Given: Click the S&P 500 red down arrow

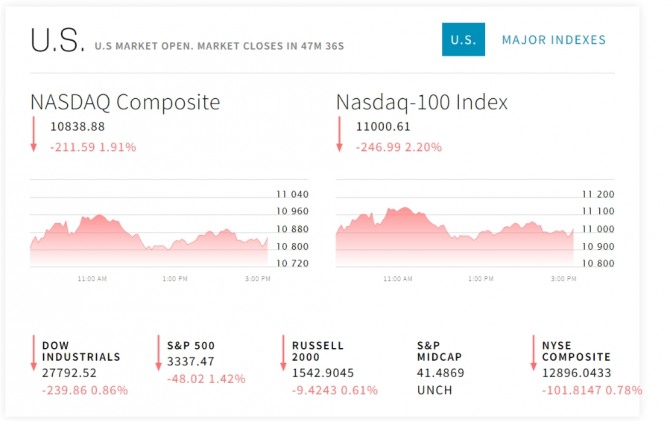Looking at the screenshot, I should tap(158, 354).
